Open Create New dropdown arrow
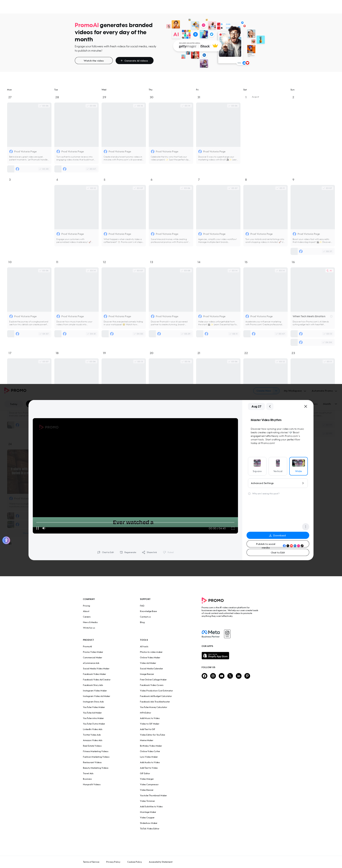 [276, 391]
